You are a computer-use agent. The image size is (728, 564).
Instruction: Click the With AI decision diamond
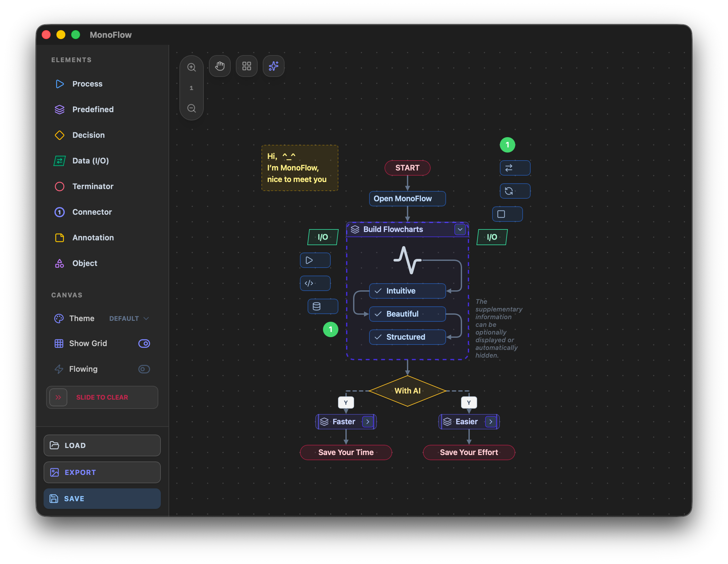pyautogui.click(x=407, y=391)
